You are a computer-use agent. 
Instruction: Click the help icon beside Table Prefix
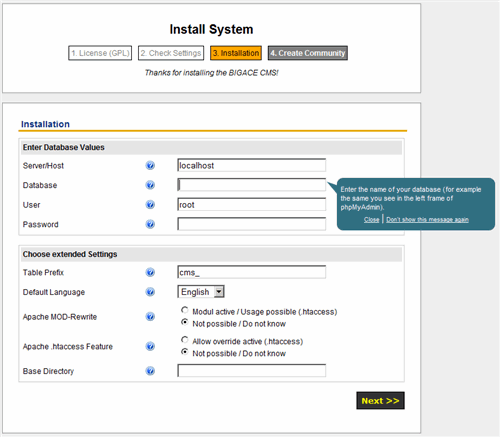pos(150,272)
